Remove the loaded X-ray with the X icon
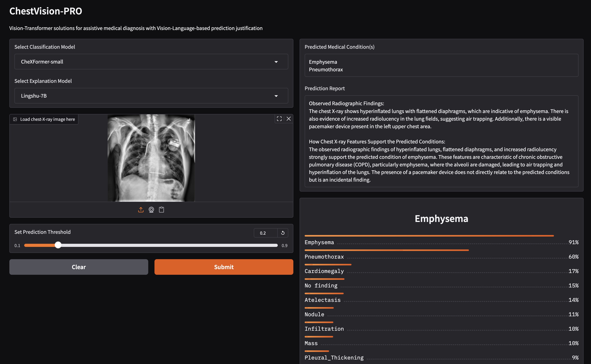Viewport: 591px width, 364px height. 289,119
